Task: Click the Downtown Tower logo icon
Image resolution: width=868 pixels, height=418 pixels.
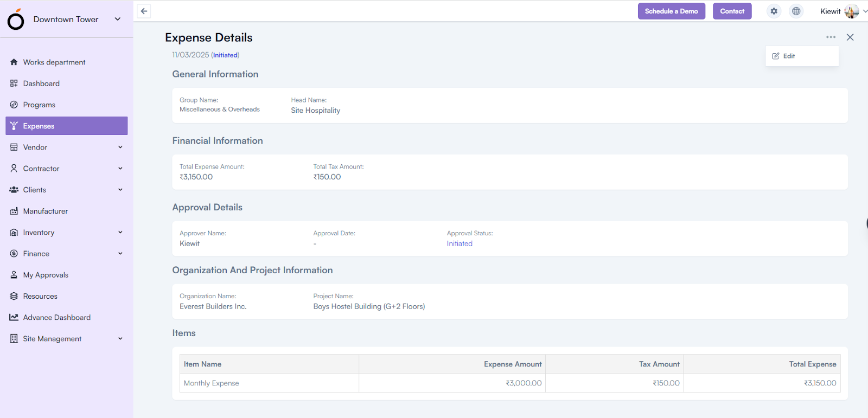Action: 16,20
